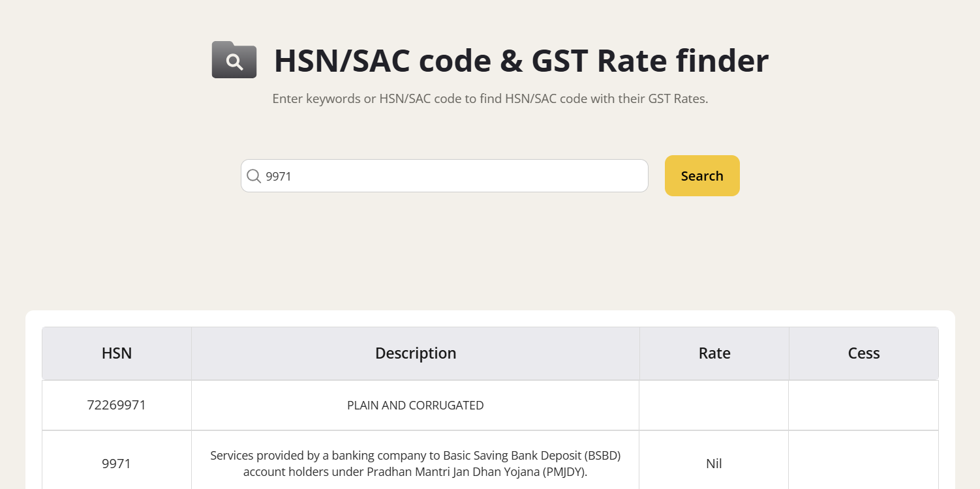Select the text 9971 in the search box
The width and height of the screenshot is (980, 489).
click(277, 176)
